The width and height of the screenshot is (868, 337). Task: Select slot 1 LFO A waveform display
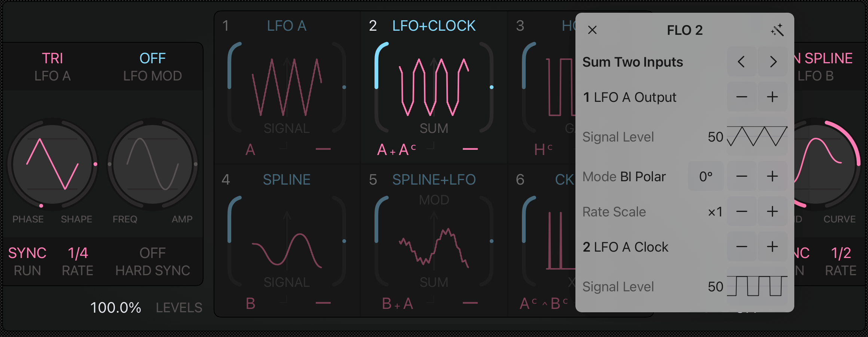(x=287, y=88)
